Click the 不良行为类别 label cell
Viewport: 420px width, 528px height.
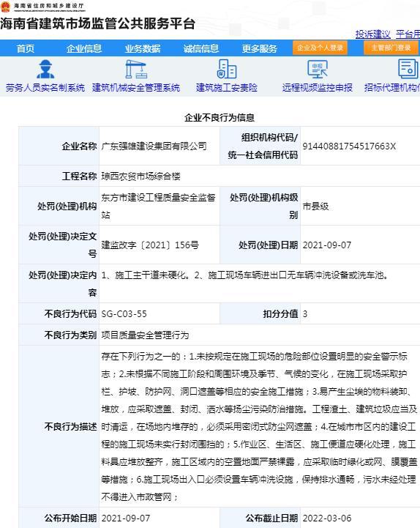pyautogui.click(x=59, y=335)
